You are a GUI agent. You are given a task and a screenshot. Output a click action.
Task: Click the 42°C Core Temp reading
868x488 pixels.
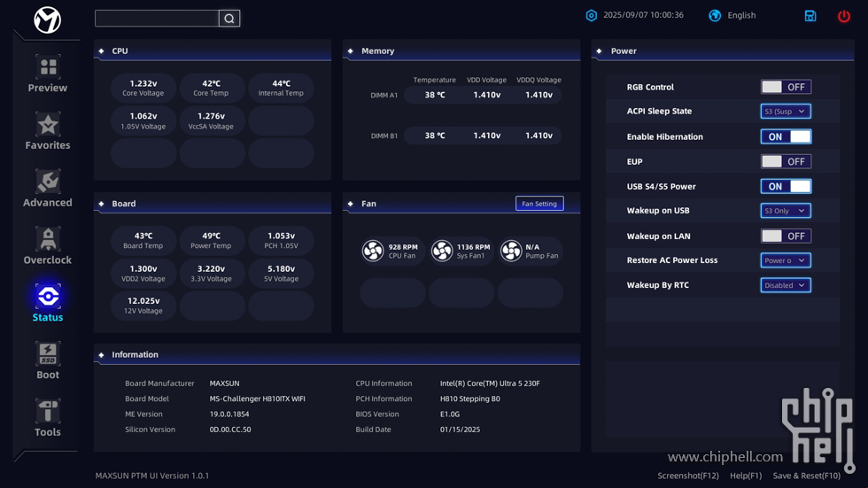pos(211,88)
